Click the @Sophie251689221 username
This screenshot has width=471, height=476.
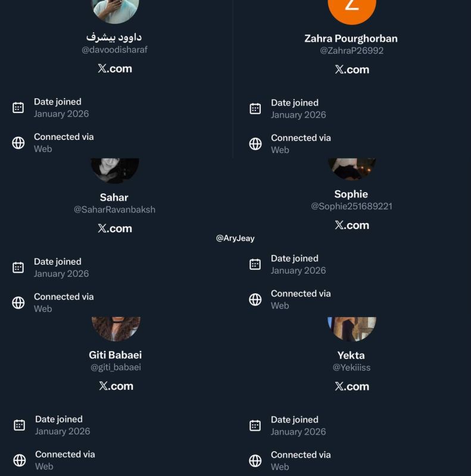351,206
